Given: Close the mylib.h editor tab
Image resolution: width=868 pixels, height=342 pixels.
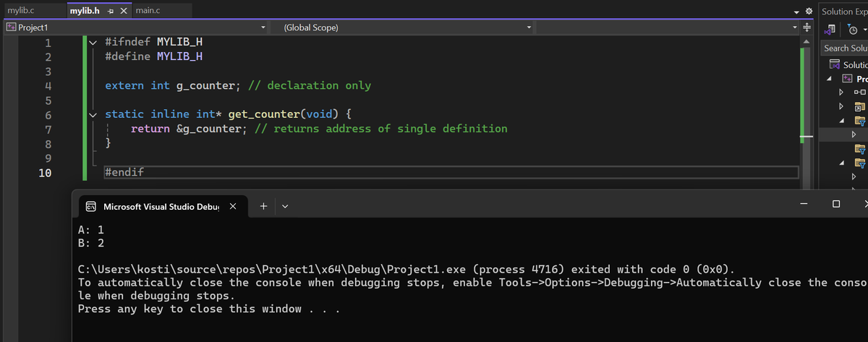Looking at the screenshot, I should 123,11.
